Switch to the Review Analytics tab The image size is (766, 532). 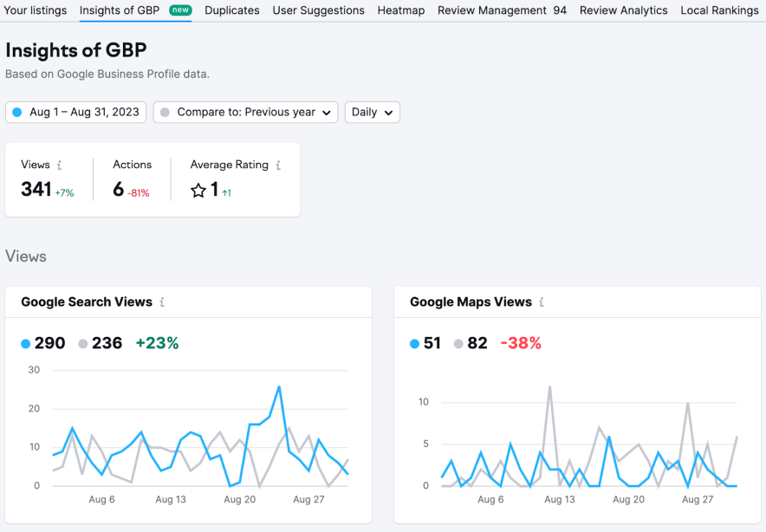[623, 10]
